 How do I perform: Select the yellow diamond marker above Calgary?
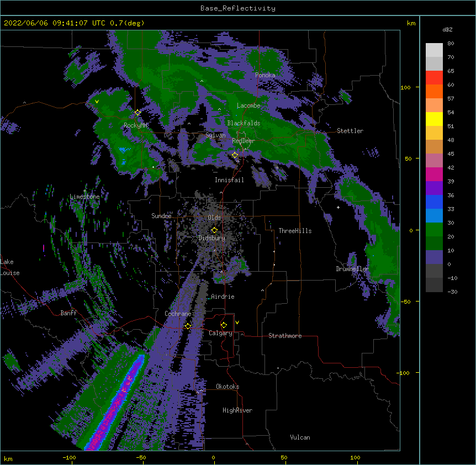coord(224,325)
